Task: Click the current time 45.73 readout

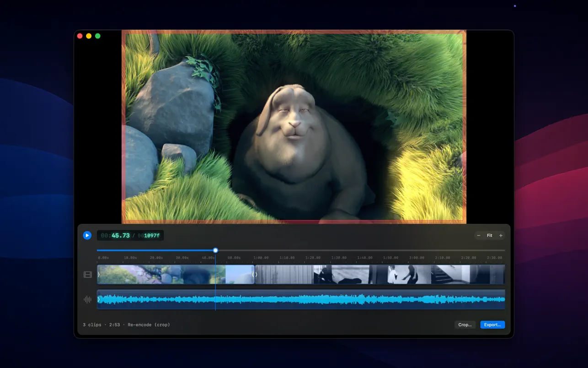Action: coord(121,236)
